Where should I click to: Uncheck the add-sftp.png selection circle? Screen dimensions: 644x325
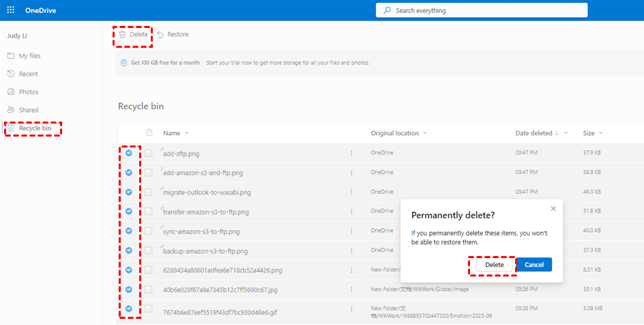(x=129, y=153)
